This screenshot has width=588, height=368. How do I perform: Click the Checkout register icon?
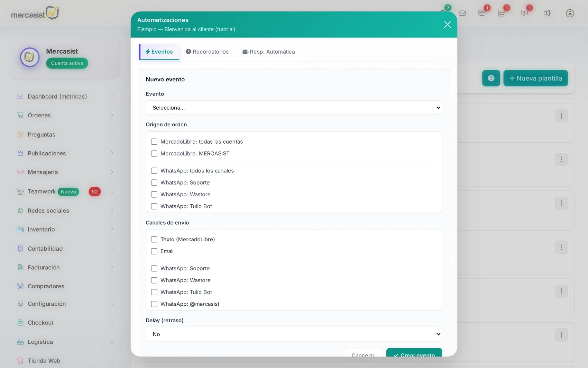pos(20,323)
